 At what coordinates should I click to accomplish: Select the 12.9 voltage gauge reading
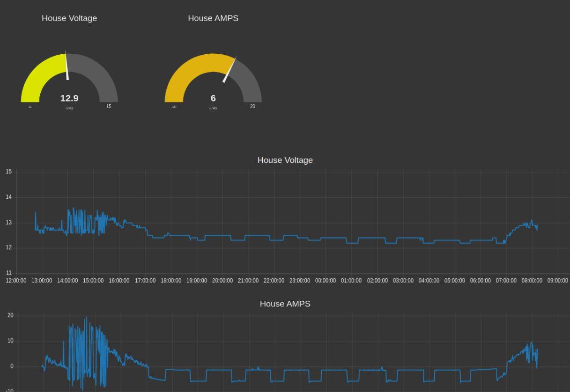coord(69,98)
